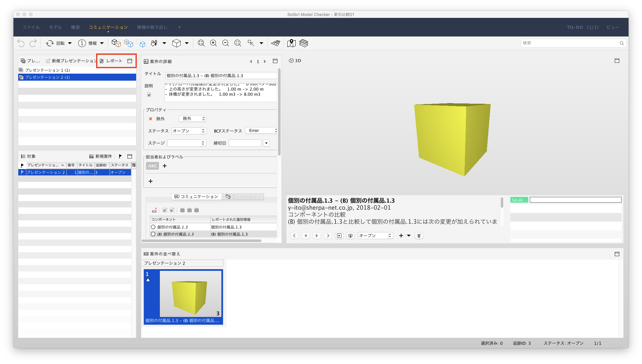Open the map navigation icon
Viewport: 642px width, 364px height.
point(291,43)
